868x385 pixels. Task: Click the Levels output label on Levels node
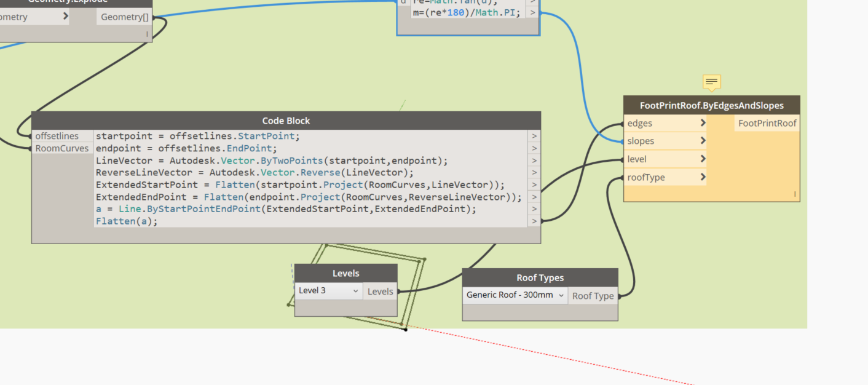380,291
